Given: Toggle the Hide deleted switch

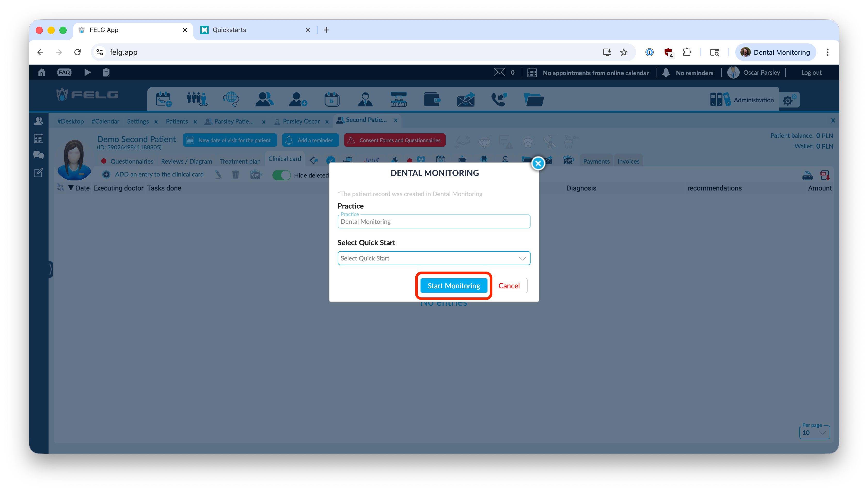Looking at the screenshot, I should point(281,175).
